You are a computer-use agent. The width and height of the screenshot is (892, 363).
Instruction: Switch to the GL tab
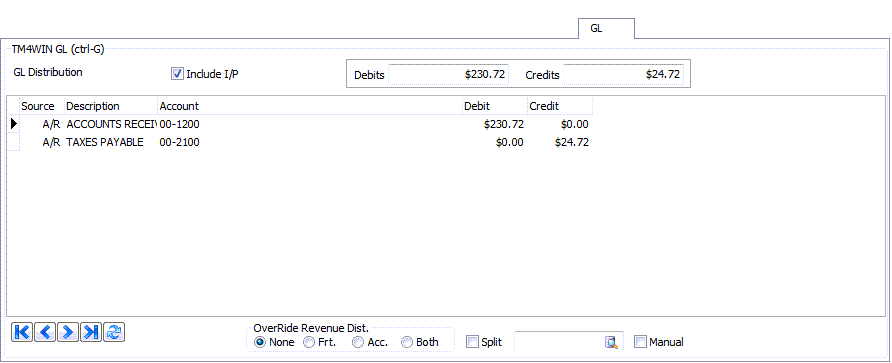click(606, 28)
